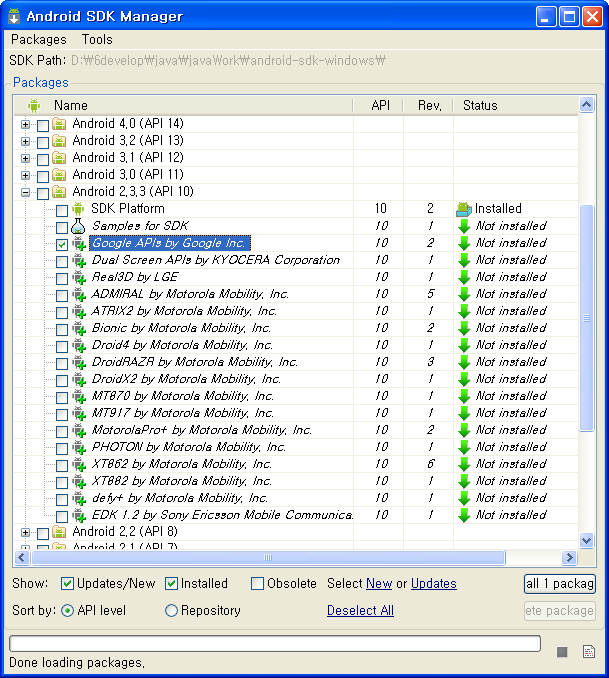Image resolution: width=609 pixels, height=678 pixels.
Task: Select the MotorolaPro+ by Motorola Mobility row
Action: (x=296, y=430)
